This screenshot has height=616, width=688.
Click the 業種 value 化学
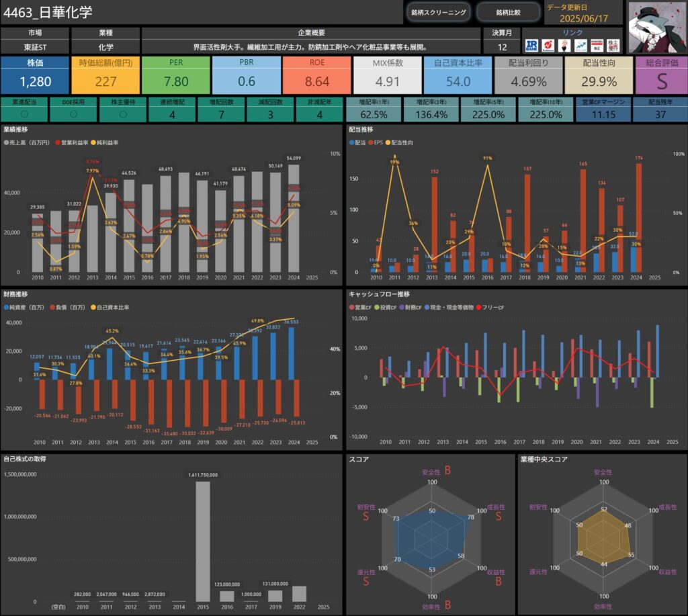click(x=105, y=47)
